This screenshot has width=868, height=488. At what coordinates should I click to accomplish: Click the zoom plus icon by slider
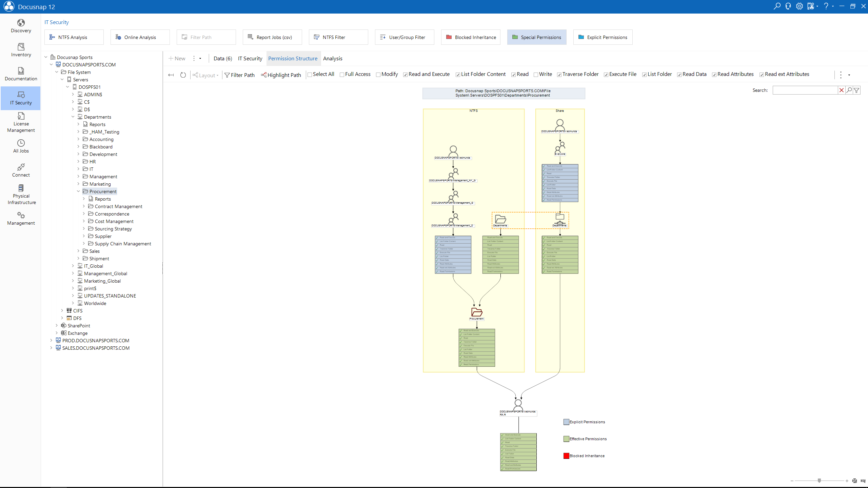[847, 481]
